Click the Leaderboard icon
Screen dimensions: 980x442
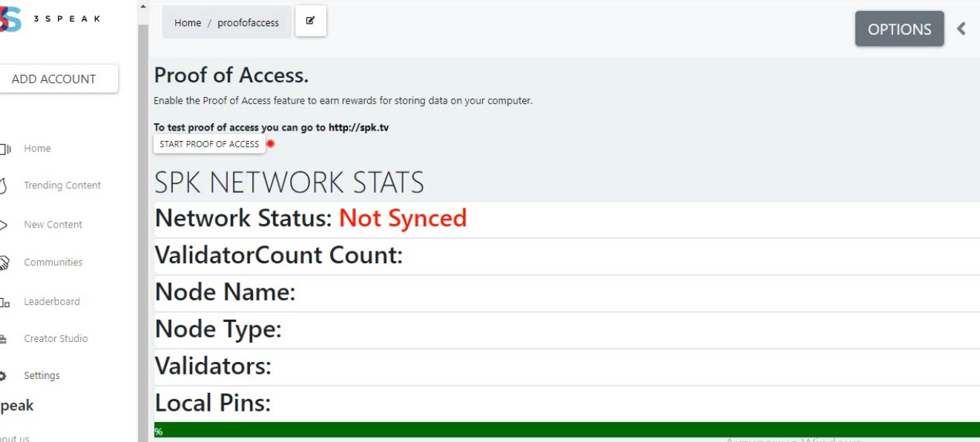pyautogui.click(x=4, y=302)
